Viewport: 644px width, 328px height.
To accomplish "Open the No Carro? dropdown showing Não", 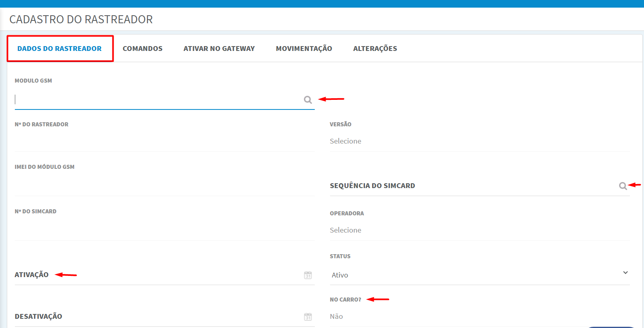I will tap(480, 317).
